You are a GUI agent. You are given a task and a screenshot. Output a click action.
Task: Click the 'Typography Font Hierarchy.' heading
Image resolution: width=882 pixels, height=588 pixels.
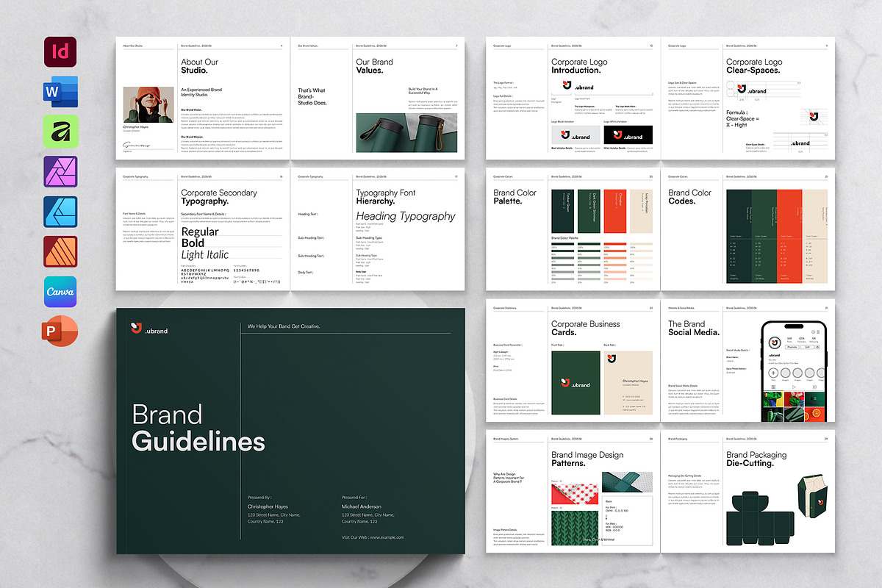[386, 197]
